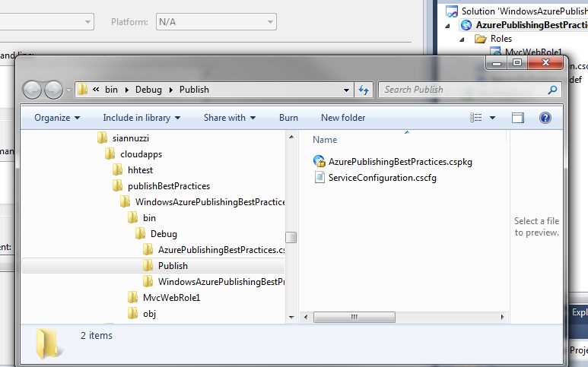Click the Refresh button beside address bar
The height and width of the screenshot is (367, 588).
(364, 90)
